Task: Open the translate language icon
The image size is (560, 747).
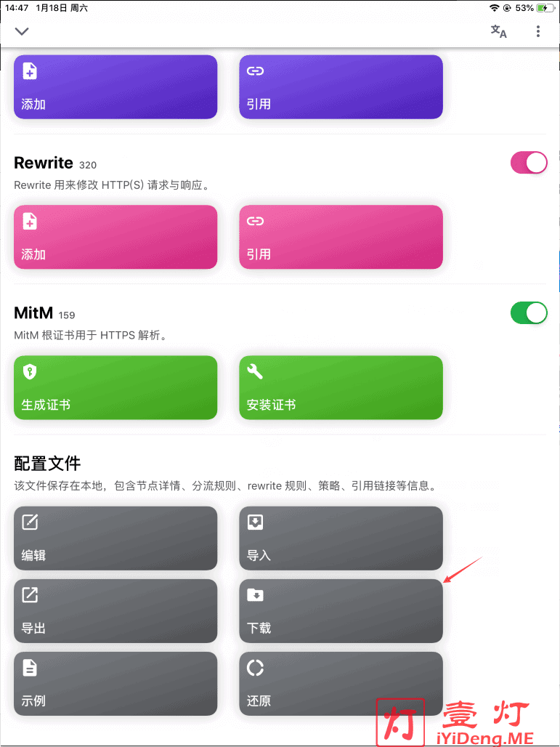Action: coord(498,31)
